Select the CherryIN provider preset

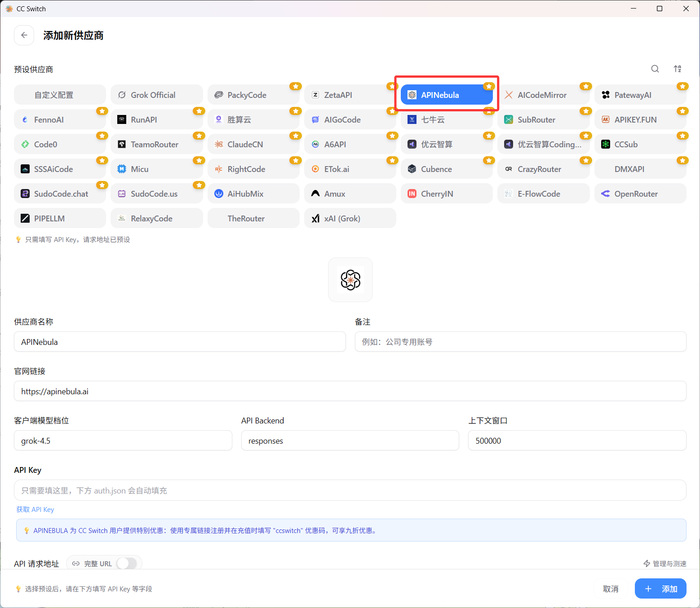point(447,194)
